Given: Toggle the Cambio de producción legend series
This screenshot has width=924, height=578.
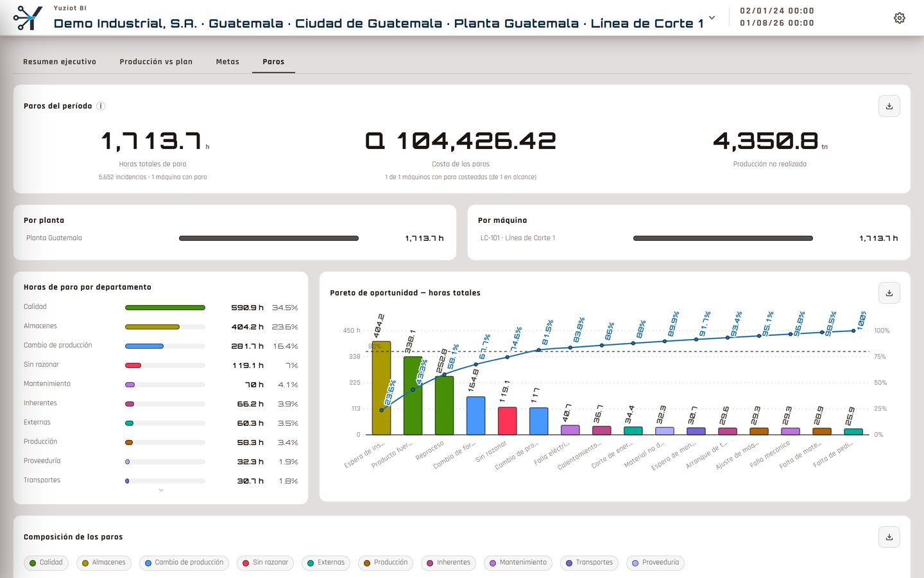Looking at the screenshot, I should point(184,563).
